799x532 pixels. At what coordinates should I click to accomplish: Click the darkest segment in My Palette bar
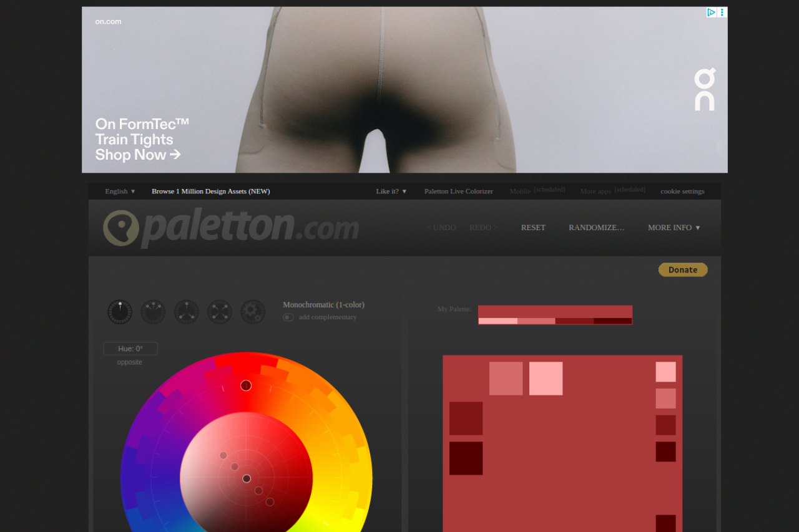(613, 321)
